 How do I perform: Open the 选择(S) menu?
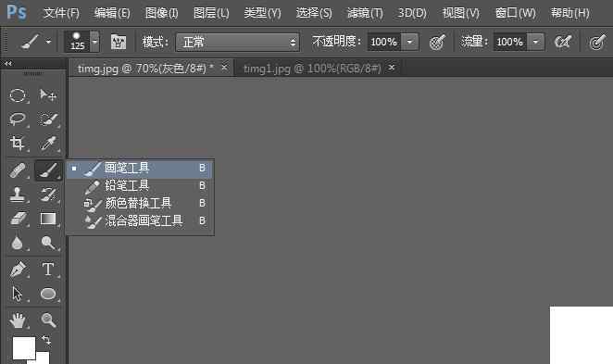pos(314,13)
